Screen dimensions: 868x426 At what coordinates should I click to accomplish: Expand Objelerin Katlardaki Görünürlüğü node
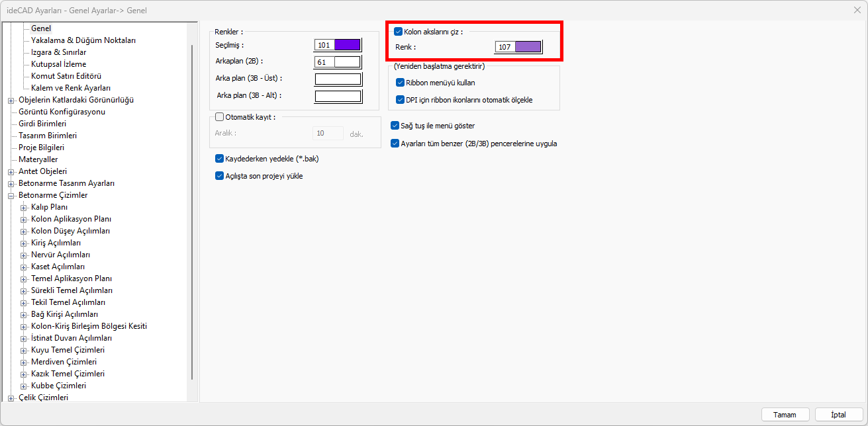(11, 101)
